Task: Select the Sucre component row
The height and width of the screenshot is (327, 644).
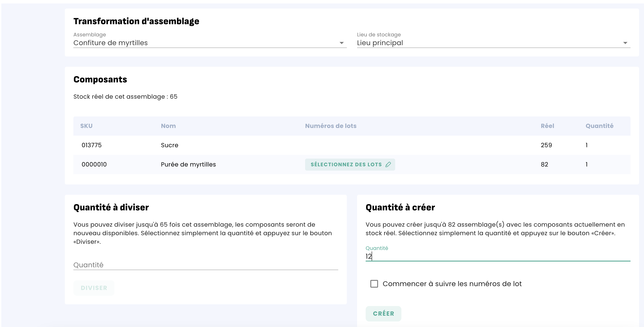Action: [169, 145]
